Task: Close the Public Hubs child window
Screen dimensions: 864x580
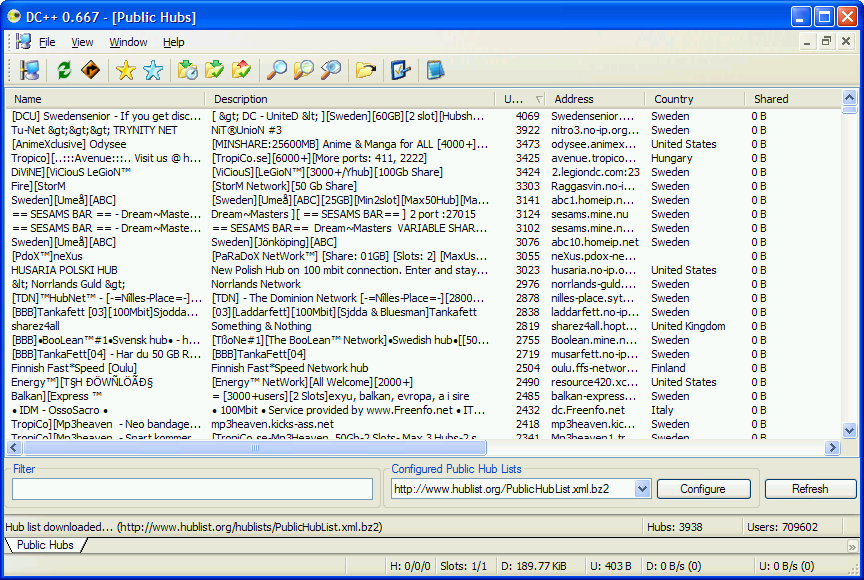Action: (x=846, y=41)
